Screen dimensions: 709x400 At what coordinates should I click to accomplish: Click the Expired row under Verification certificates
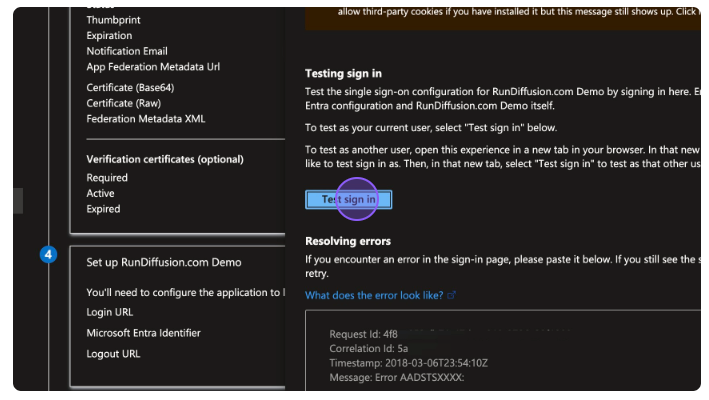click(x=103, y=209)
